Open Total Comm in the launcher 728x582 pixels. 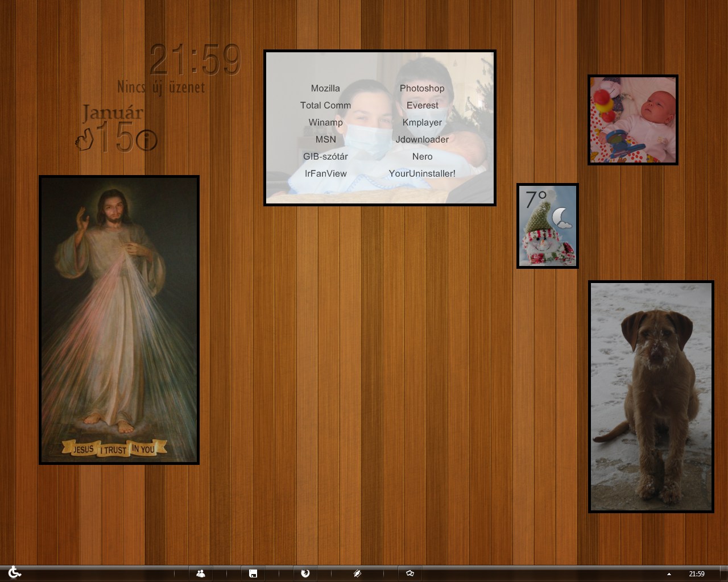tap(325, 105)
